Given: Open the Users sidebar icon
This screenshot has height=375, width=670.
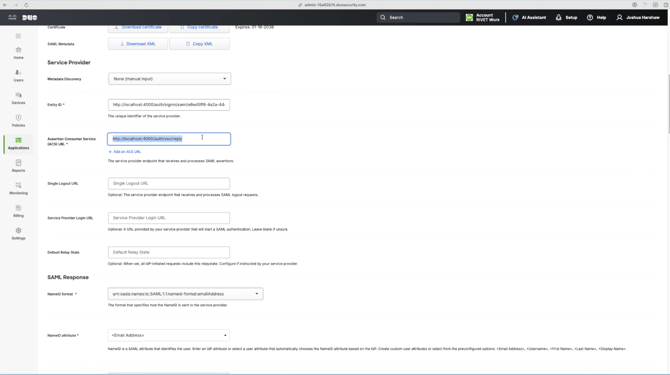Looking at the screenshot, I should (18, 76).
